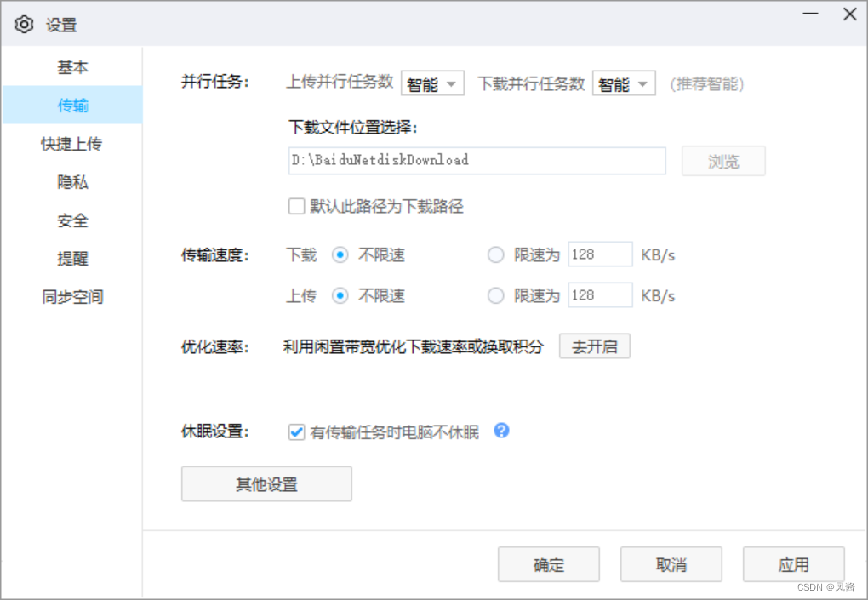This screenshot has width=868, height=600.
Task: Select 限速为 radio for 下载
Action: pyautogui.click(x=495, y=255)
